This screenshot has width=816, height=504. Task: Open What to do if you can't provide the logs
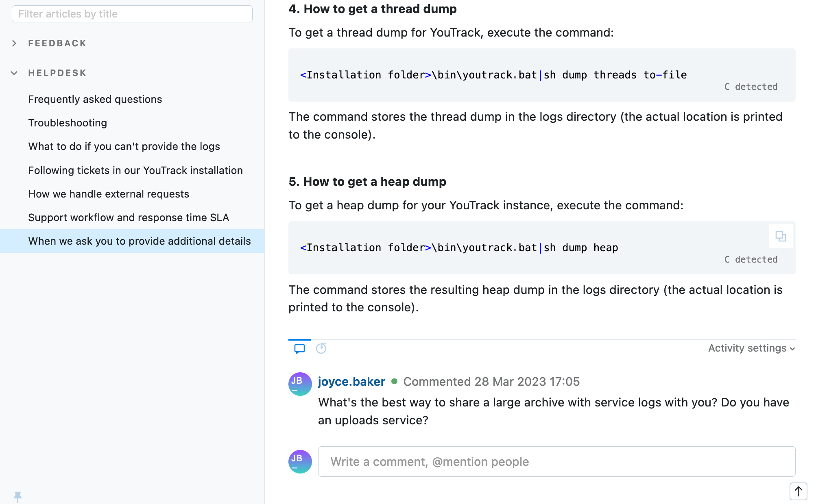tap(124, 146)
